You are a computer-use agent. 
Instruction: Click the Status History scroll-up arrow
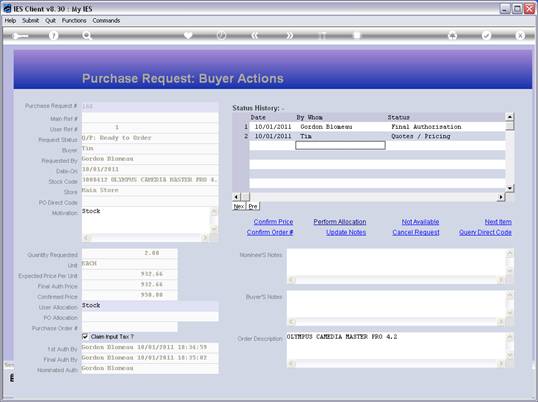(x=510, y=117)
